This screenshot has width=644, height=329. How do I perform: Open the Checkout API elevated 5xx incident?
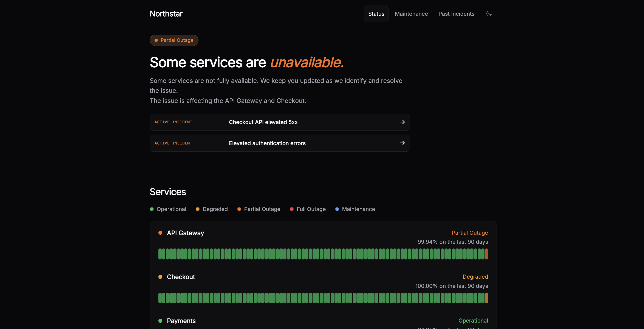pos(280,122)
